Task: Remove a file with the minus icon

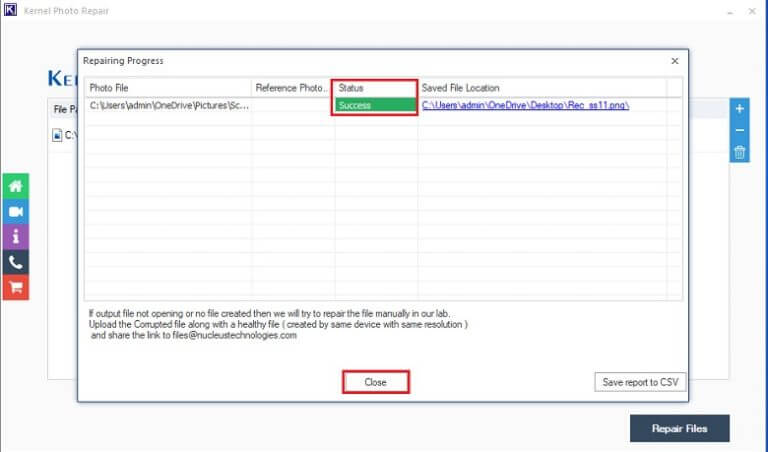Action: (x=739, y=130)
